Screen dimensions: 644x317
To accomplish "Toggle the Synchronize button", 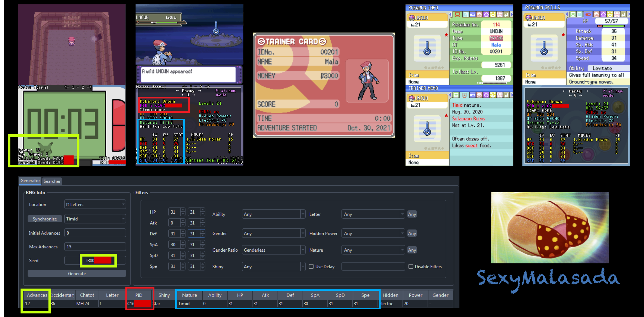I will [x=45, y=219].
